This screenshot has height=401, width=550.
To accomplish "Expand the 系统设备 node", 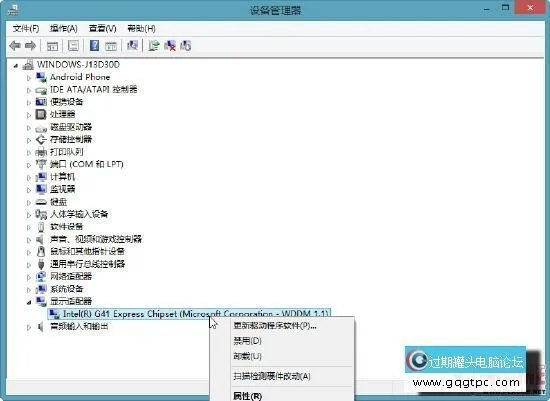I will (29, 289).
